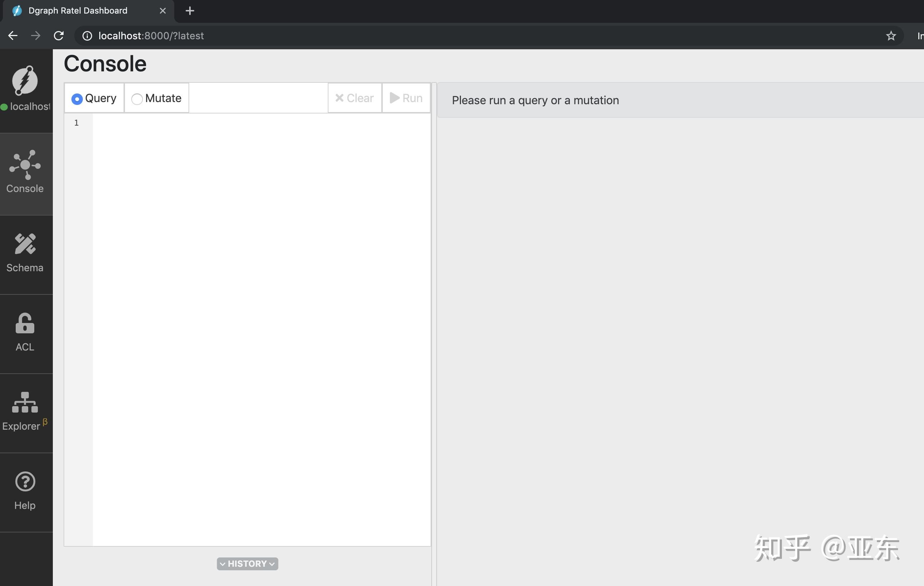Click the Dgraph Ratel Dashboard browser tab
The height and width of the screenshot is (586, 924).
[78, 11]
